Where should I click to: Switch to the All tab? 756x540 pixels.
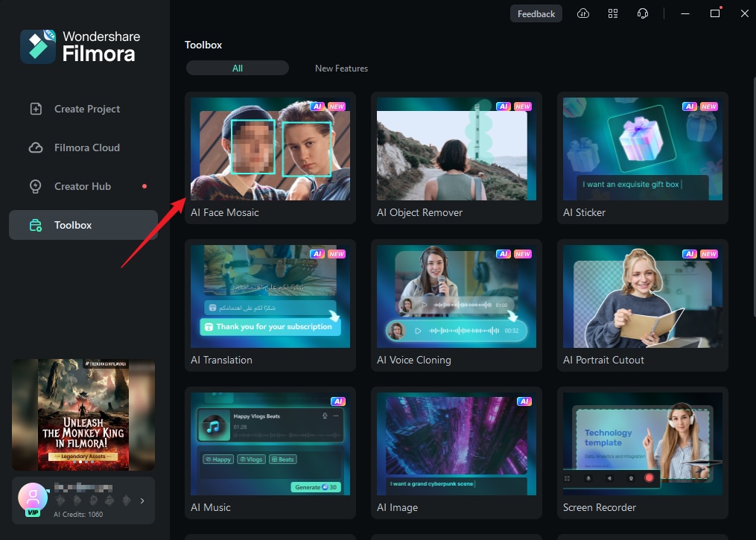(x=238, y=68)
